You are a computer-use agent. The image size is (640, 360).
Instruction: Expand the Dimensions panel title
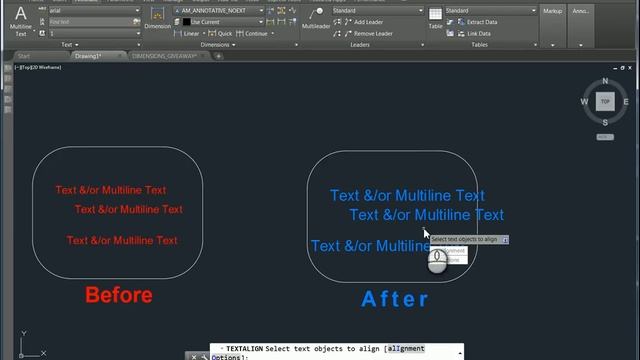[218, 44]
